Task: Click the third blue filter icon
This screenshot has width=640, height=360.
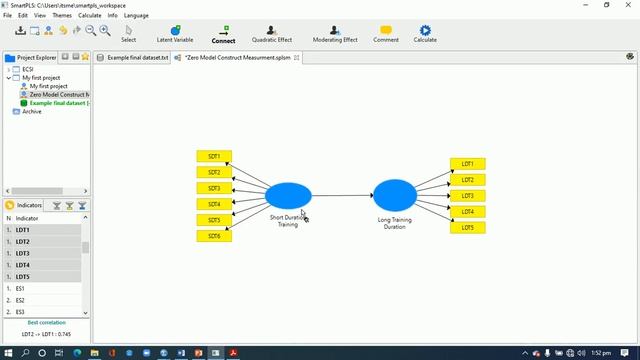Action: point(82,206)
